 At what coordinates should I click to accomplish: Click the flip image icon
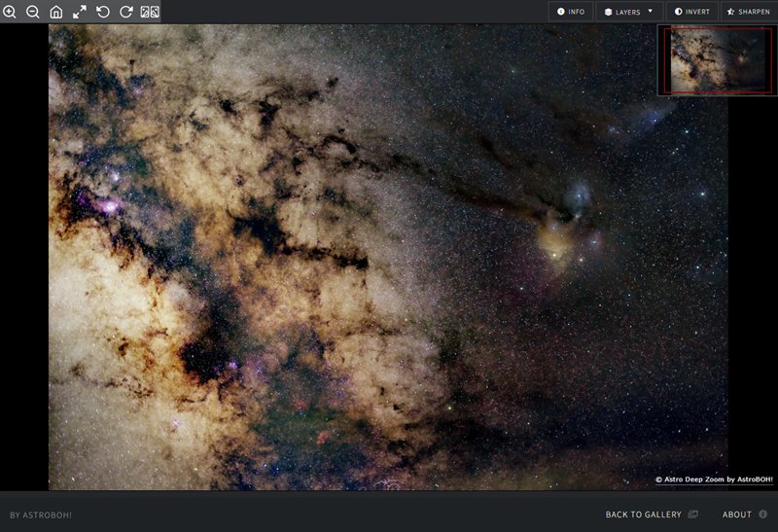coord(150,12)
